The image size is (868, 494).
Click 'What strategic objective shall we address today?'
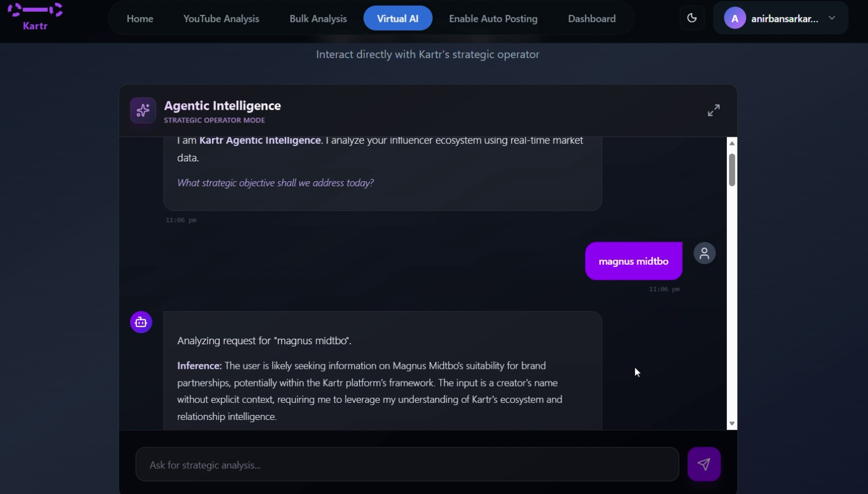(276, 183)
